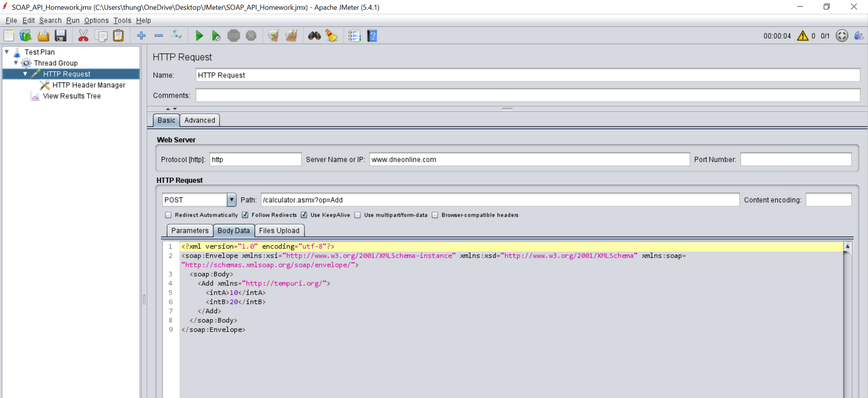868x398 pixels.
Task: Click the HTTP Header Manager wrench icon
Action: [45, 85]
